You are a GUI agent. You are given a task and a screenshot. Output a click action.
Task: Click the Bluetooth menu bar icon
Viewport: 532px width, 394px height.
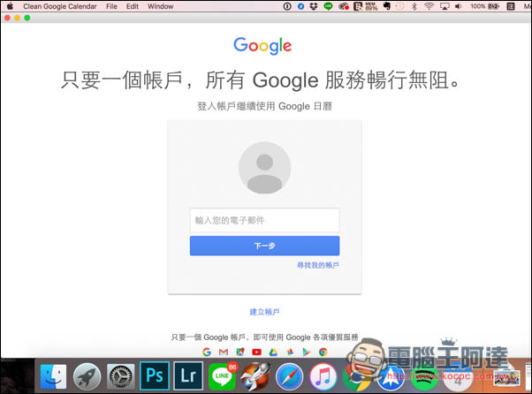pos(414,6)
